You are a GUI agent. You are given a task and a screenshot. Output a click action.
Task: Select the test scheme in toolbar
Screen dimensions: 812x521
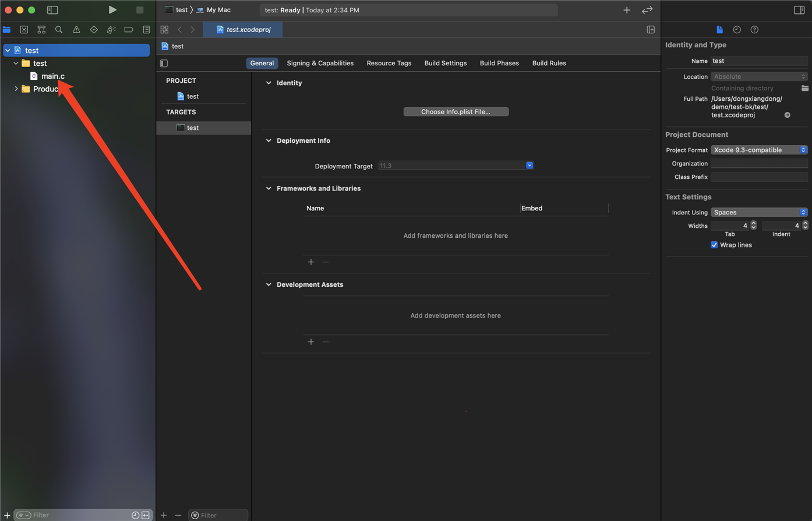(x=176, y=10)
